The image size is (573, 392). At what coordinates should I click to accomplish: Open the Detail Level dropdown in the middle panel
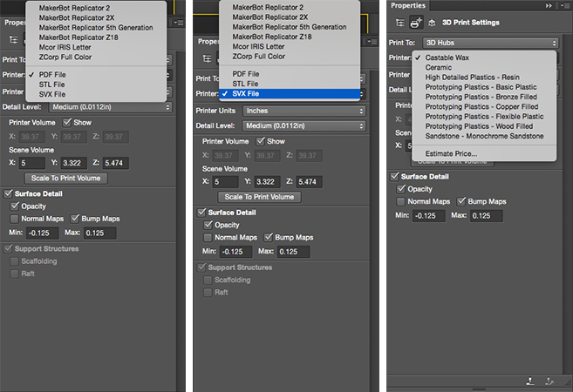pos(304,125)
